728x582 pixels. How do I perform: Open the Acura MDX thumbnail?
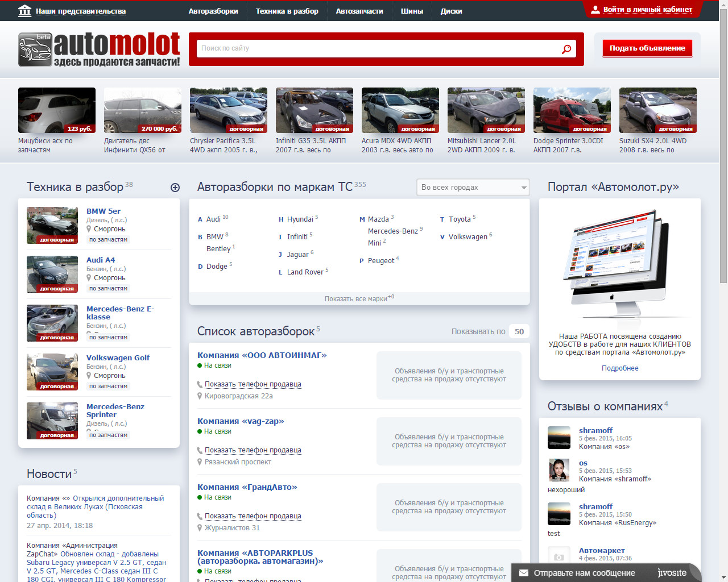400,110
